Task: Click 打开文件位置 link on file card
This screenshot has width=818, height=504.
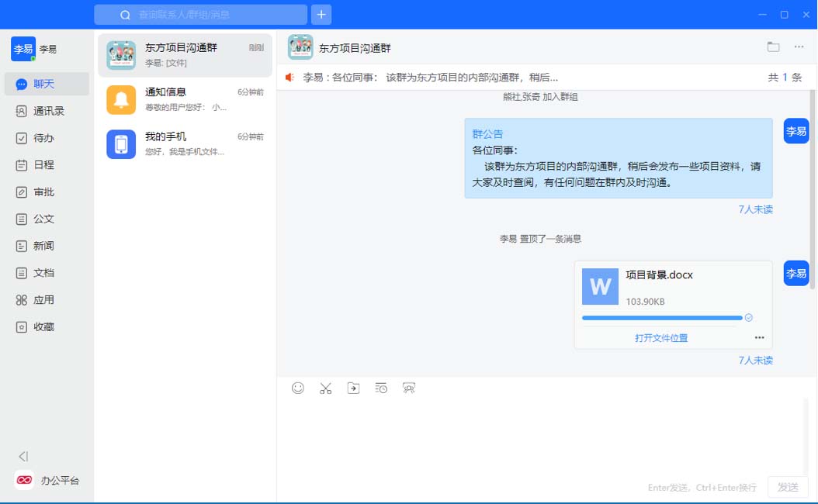Action: click(x=661, y=337)
